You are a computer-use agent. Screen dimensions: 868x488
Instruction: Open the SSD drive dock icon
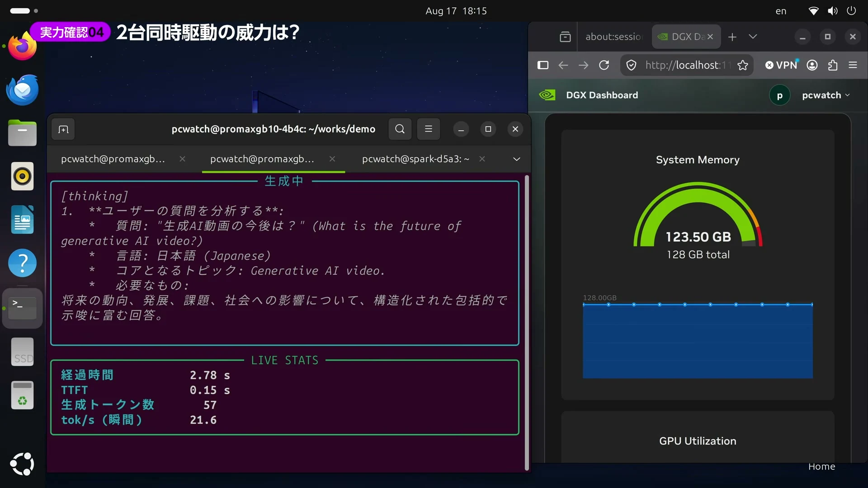22,352
